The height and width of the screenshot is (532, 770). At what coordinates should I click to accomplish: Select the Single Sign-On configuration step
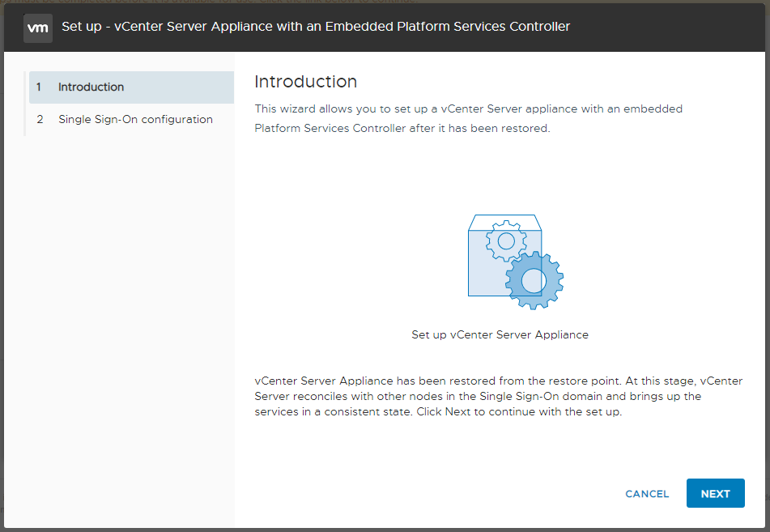point(135,119)
